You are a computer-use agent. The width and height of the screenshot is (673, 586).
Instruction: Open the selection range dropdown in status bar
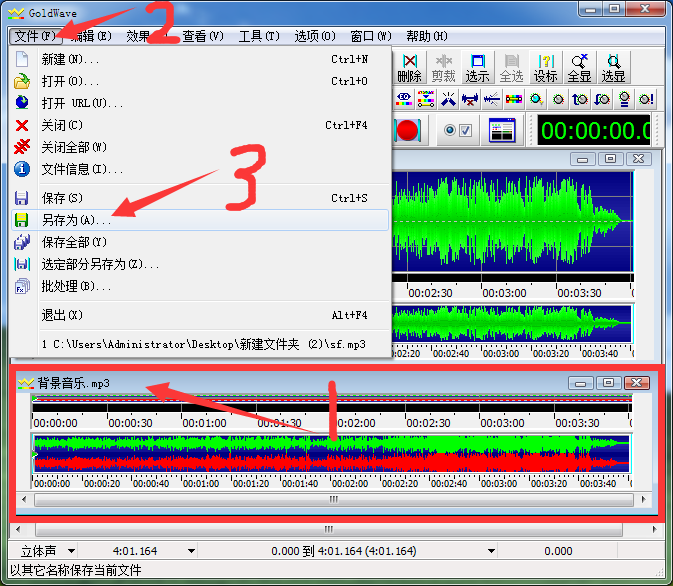point(491,551)
